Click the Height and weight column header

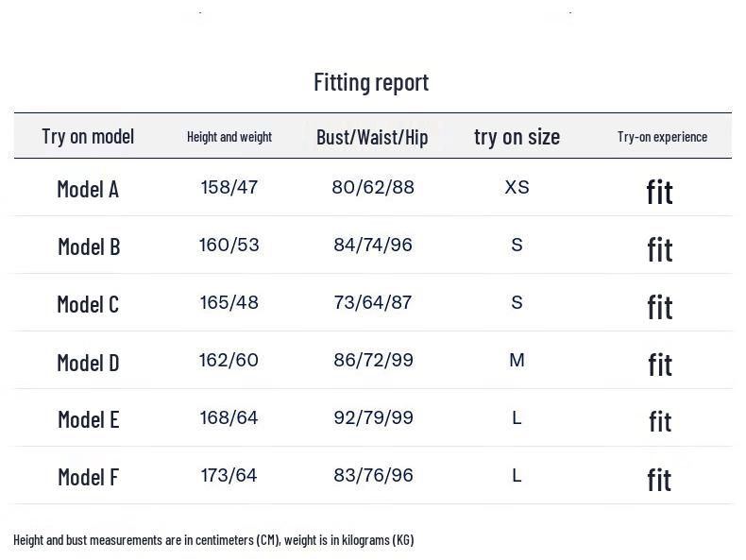coord(229,137)
